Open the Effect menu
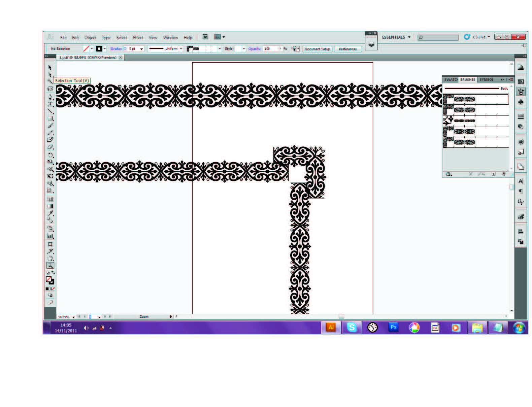The height and width of the screenshot is (407, 532). (138, 38)
